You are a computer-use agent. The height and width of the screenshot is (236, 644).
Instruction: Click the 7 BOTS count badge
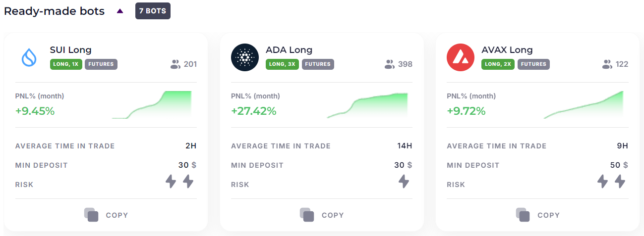pos(153,11)
